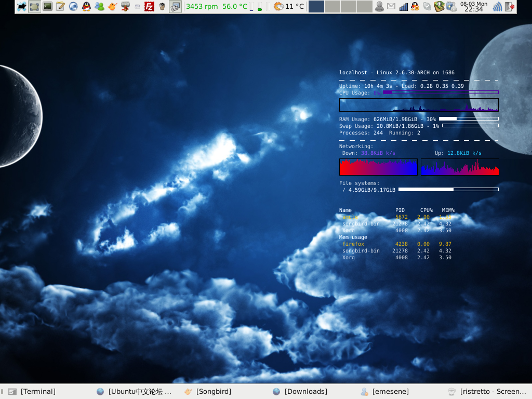Viewport: 532px width, 399px height.
Task: Launch the terminal emulator from the panel
Action: coord(47,6)
